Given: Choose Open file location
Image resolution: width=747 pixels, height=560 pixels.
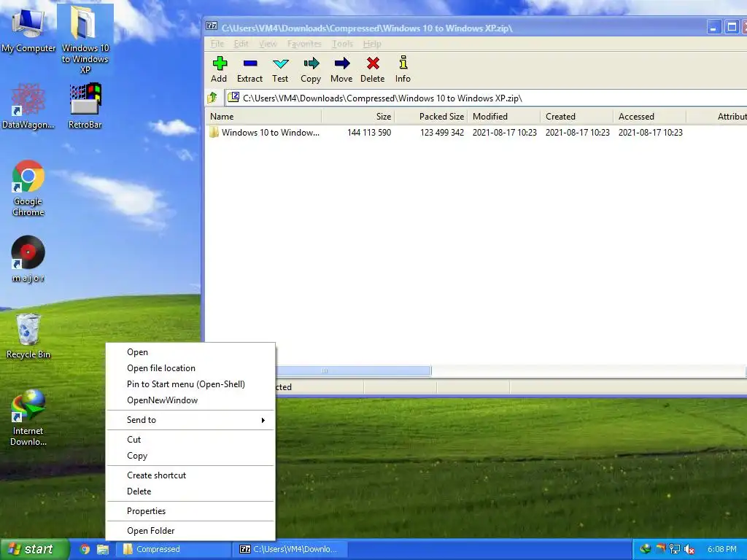Looking at the screenshot, I should (190, 368).
